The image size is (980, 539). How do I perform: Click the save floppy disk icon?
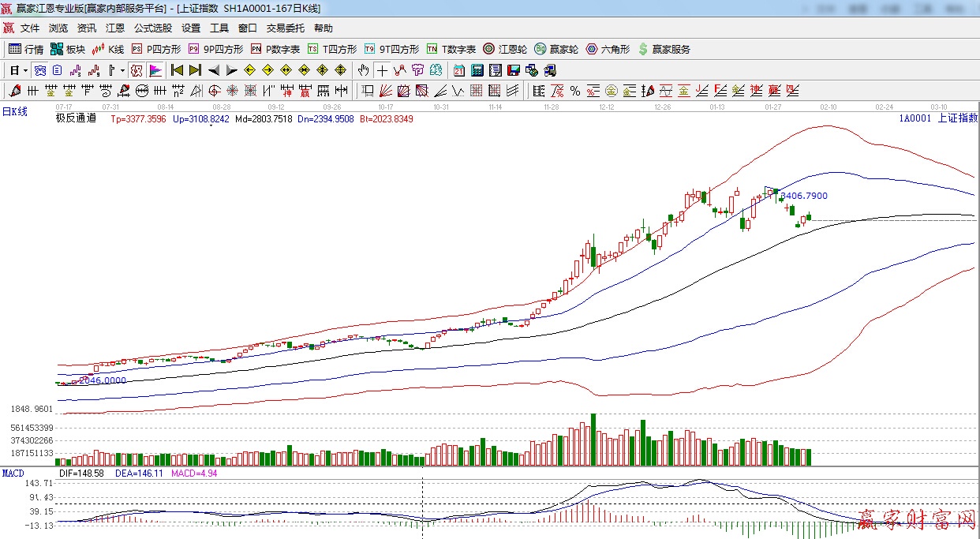(514, 70)
